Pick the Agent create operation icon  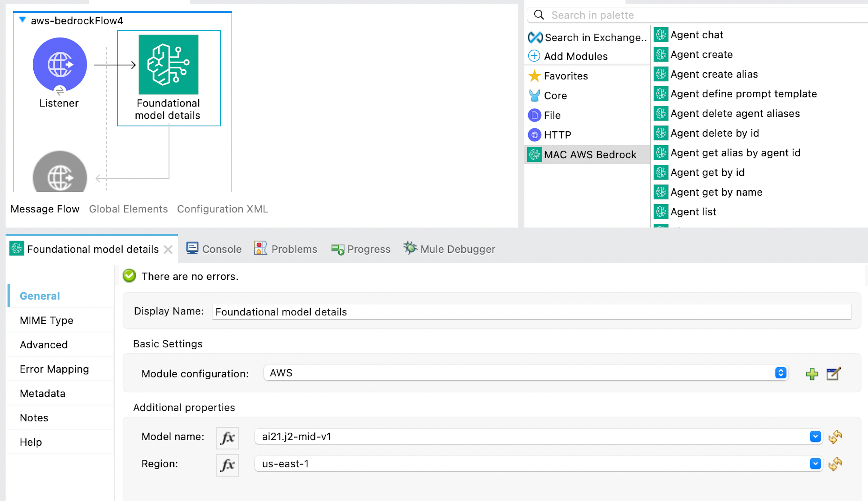click(661, 54)
